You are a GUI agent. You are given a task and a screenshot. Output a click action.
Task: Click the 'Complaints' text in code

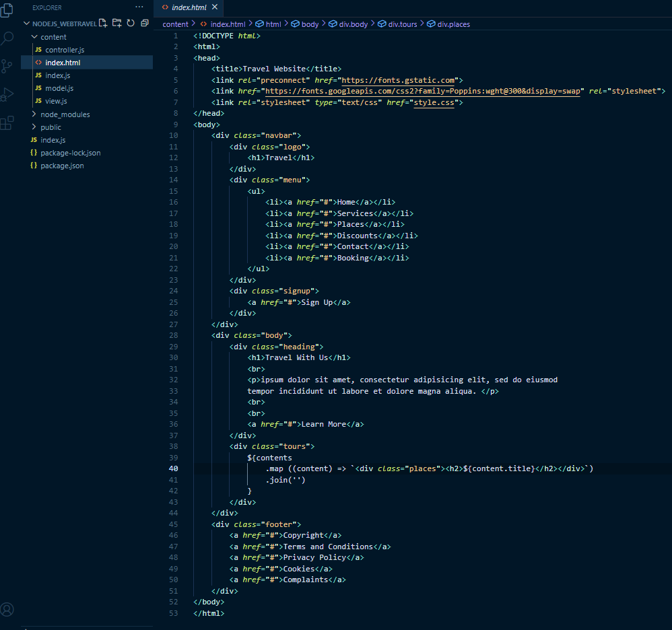tap(306, 580)
